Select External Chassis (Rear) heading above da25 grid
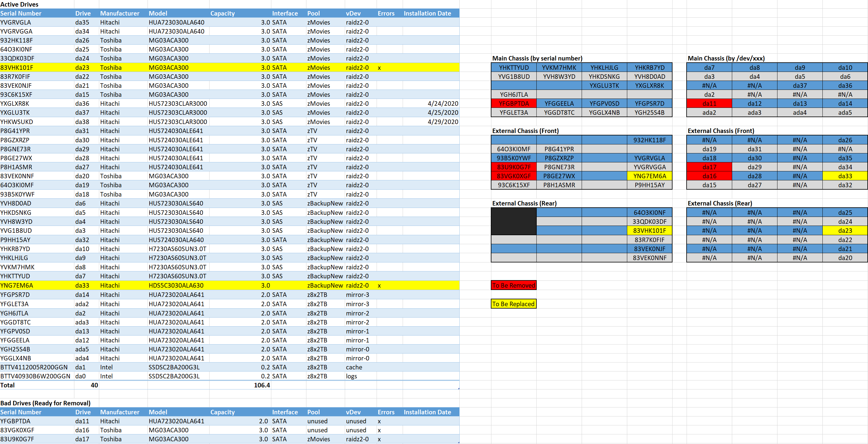This screenshot has height=444, width=868. click(x=720, y=203)
